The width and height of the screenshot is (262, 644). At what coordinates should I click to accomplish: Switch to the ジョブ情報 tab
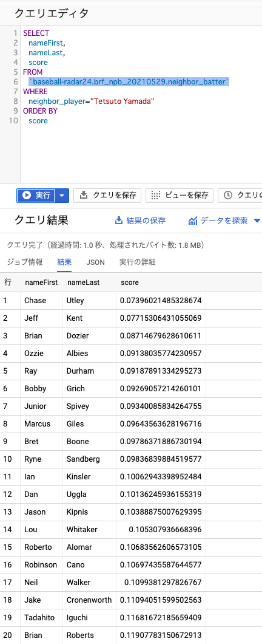[x=25, y=262]
